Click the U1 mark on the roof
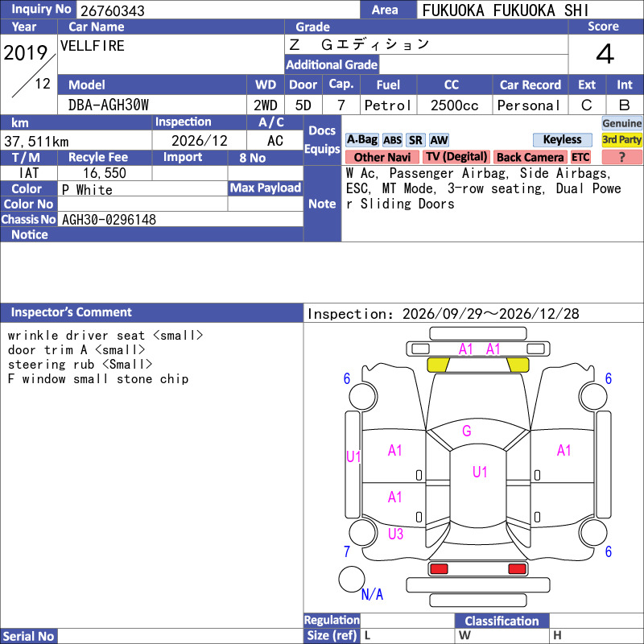The width and height of the screenshot is (644, 644). click(480, 472)
